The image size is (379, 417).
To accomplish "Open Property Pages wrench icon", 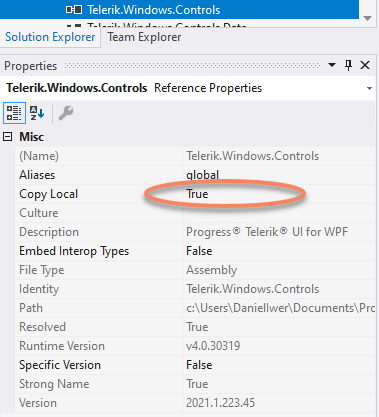I will pos(66,113).
